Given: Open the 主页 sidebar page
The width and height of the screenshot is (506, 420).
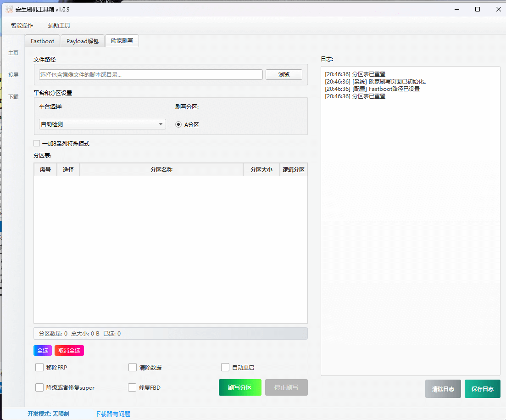Looking at the screenshot, I should 13,52.
